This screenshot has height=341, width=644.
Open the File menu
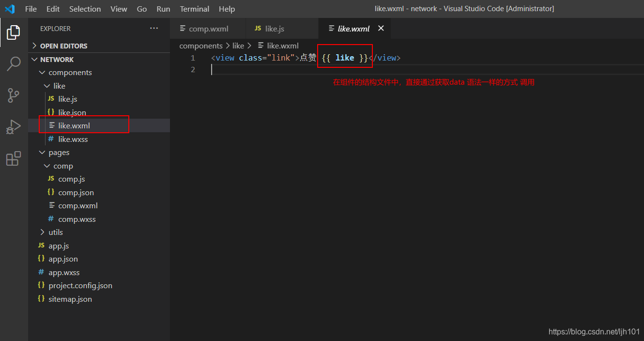click(31, 9)
